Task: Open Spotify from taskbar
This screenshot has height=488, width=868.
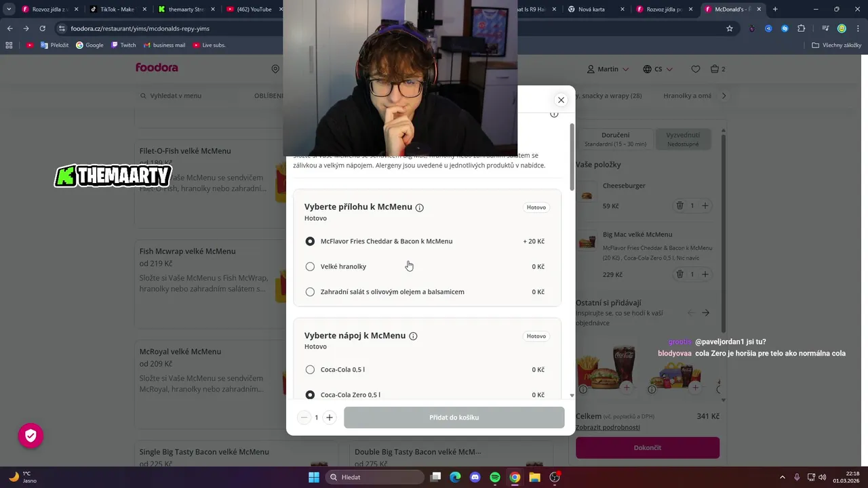Action: (x=495, y=477)
